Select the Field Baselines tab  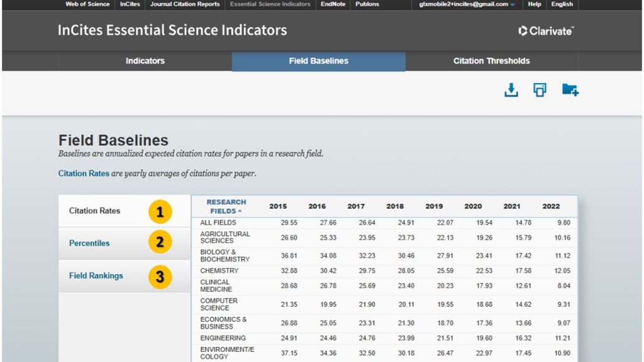(319, 61)
